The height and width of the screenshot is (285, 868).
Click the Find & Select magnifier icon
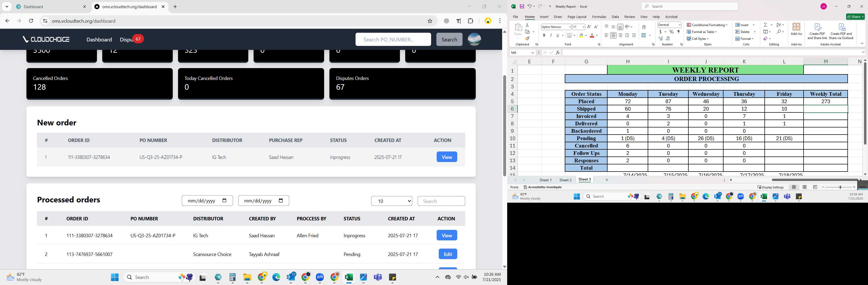(779, 32)
